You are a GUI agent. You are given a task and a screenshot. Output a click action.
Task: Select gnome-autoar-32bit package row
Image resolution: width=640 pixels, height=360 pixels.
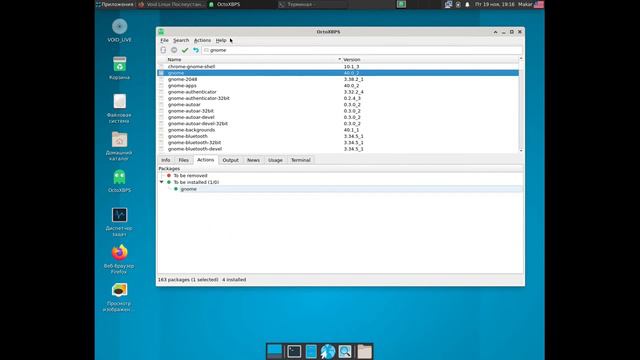click(338, 111)
